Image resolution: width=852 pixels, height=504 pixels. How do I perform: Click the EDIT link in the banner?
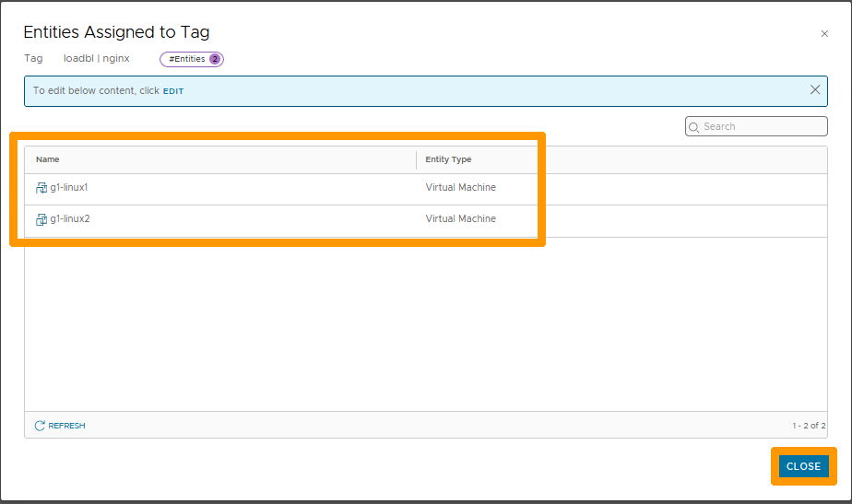pos(173,91)
